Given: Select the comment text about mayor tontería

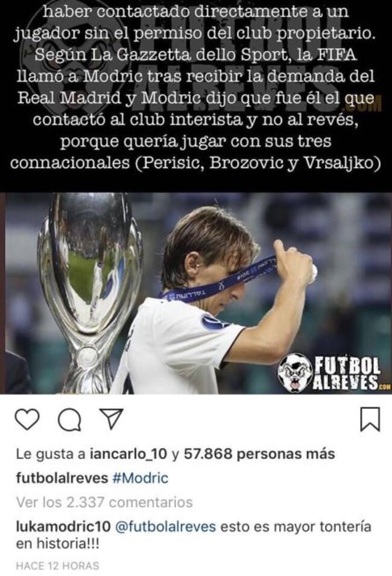Looking at the screenshot, I should (x=194, y=535).
